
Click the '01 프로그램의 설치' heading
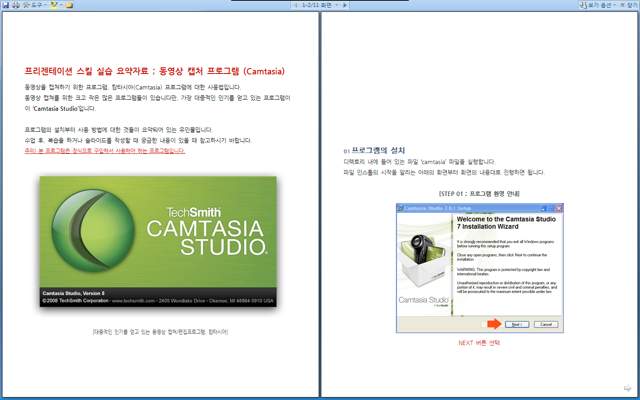click(x=374, y=150)
